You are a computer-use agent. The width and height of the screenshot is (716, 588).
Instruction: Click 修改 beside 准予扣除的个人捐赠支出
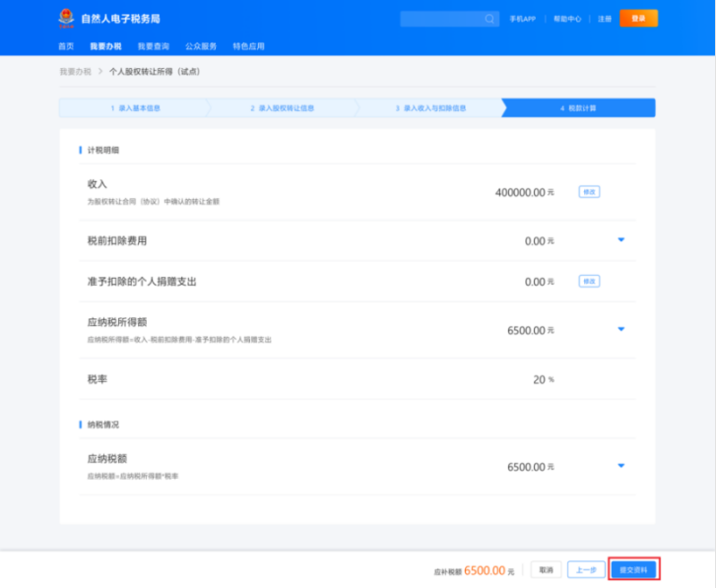[x=589, y=282]
